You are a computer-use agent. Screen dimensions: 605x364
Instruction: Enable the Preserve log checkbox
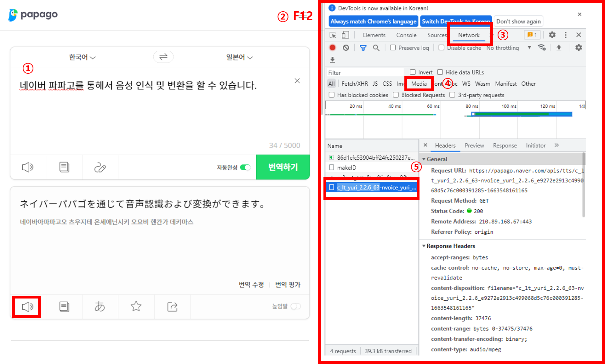[393, 48]
